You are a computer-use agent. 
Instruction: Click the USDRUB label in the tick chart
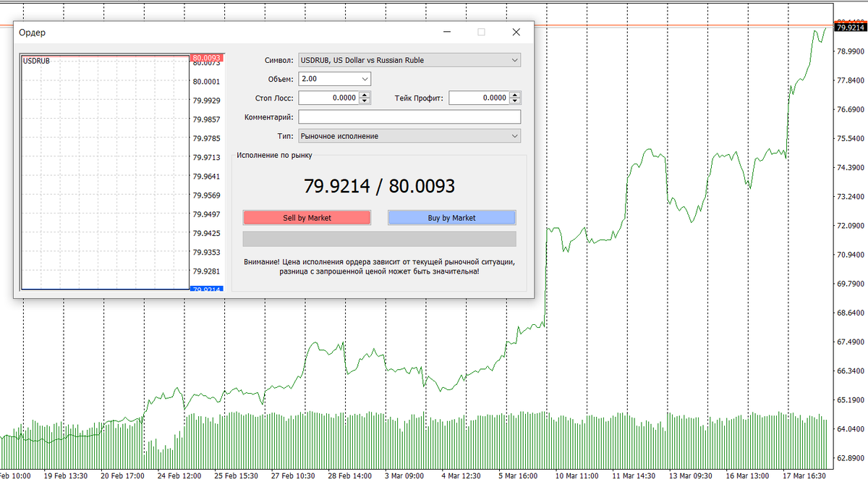tap(34, 61)
